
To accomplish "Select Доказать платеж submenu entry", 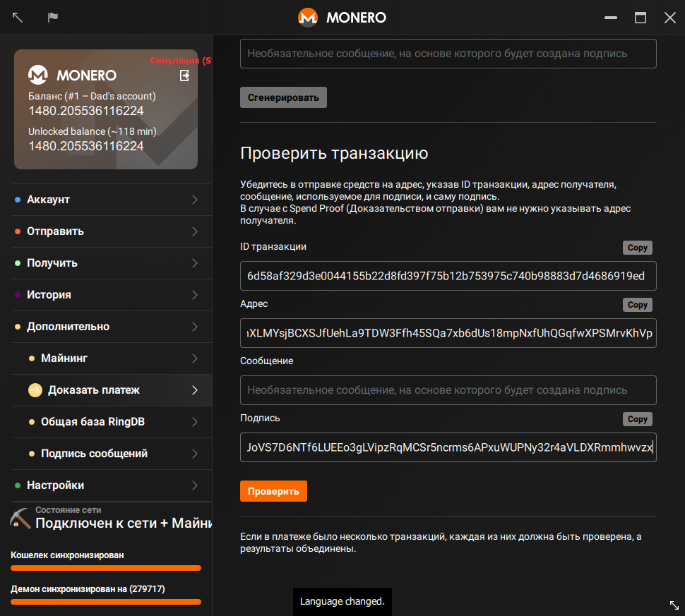I will click(112, 390).
